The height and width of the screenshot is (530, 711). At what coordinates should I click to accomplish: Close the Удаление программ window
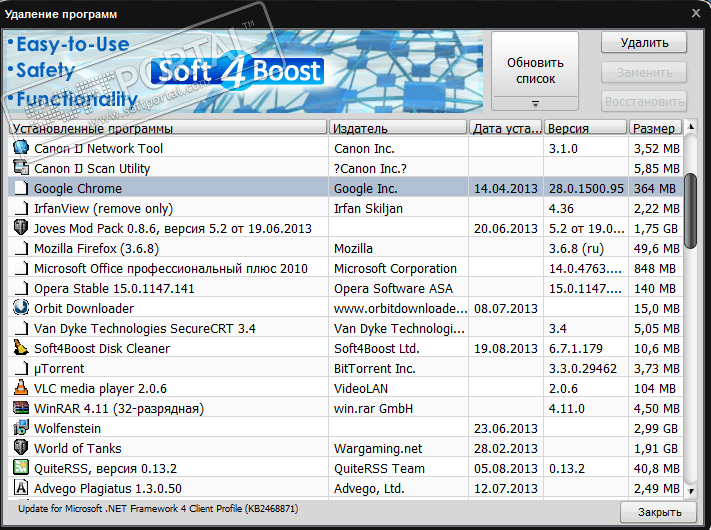[x=696, y=13]
